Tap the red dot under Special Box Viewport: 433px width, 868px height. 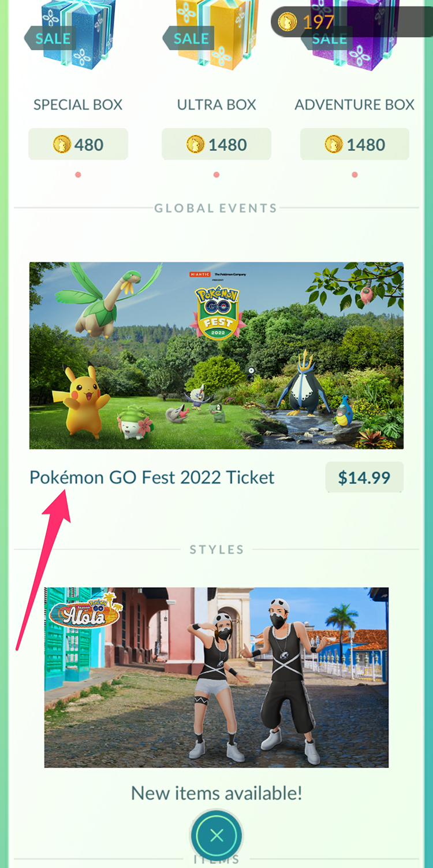[x=78, y=175]
